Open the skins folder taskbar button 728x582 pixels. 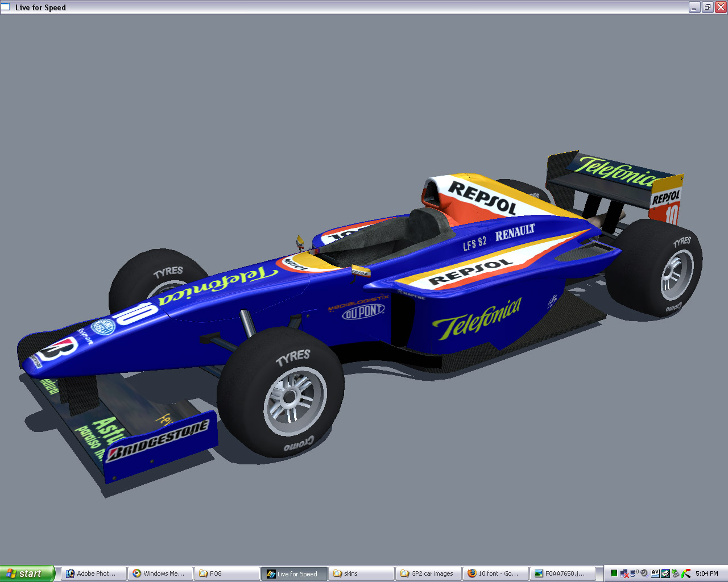coord(361,573)
